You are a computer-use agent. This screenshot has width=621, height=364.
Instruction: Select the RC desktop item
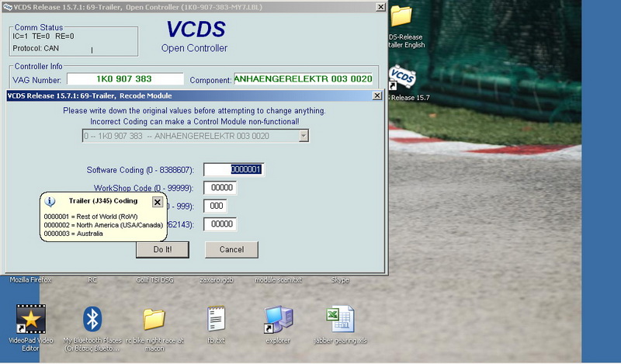coord(92,279)
